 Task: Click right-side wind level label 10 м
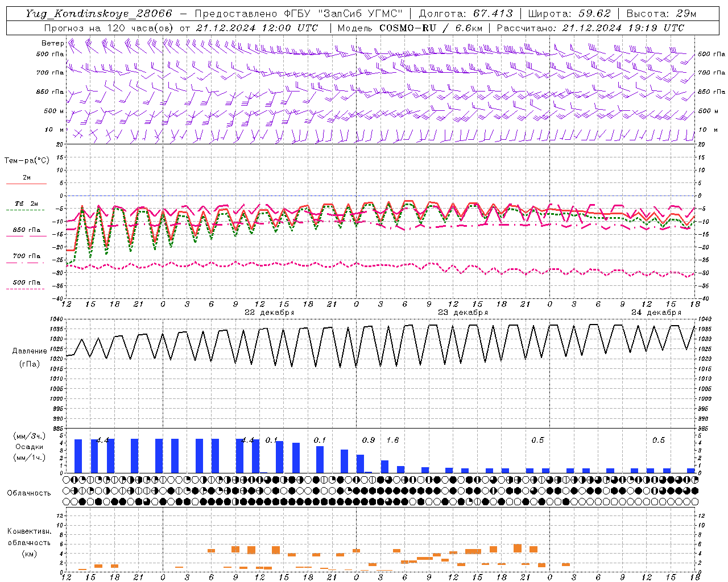pos(708,130)
